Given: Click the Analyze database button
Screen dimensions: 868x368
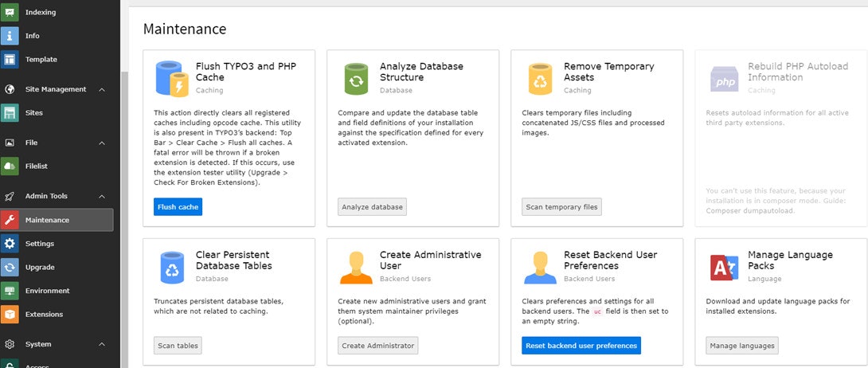Looking at the screenshot, I should click(x=373, y=207).
